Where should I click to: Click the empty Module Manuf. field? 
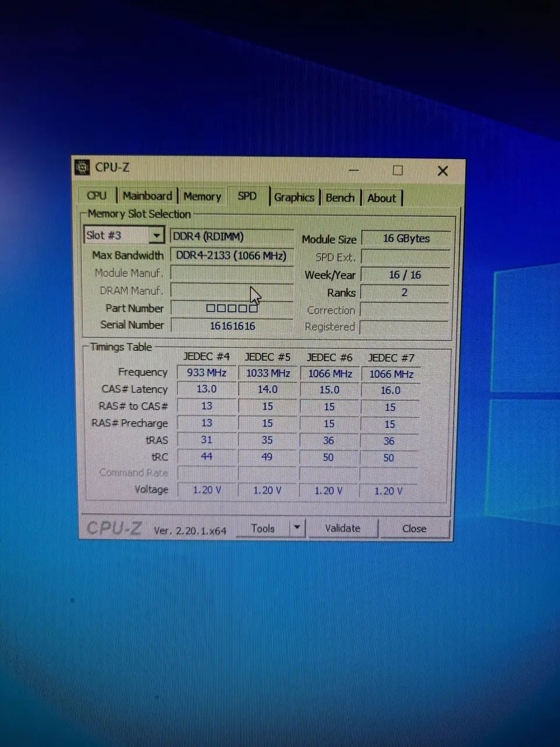click(232, 273)
